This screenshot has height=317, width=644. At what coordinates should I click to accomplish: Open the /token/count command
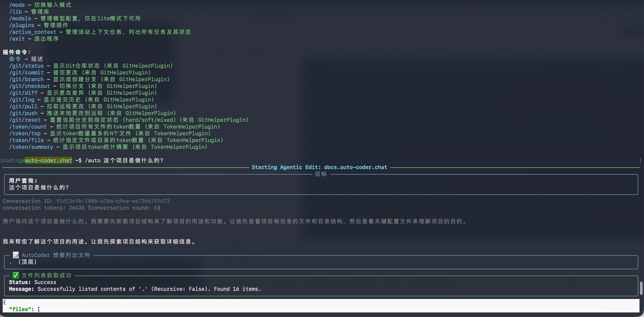(28, 127)
